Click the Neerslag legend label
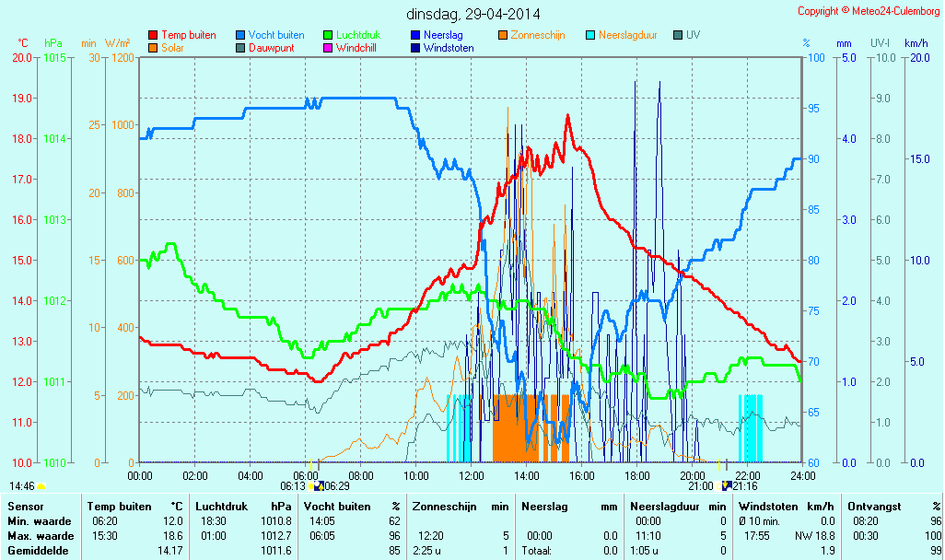 (442, 35)
